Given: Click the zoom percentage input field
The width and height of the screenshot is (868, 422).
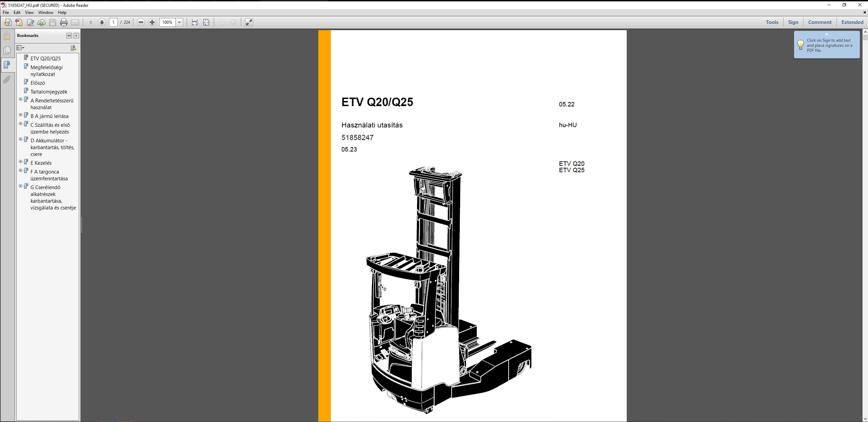Looking at the screenshot, I should point(167,22).
